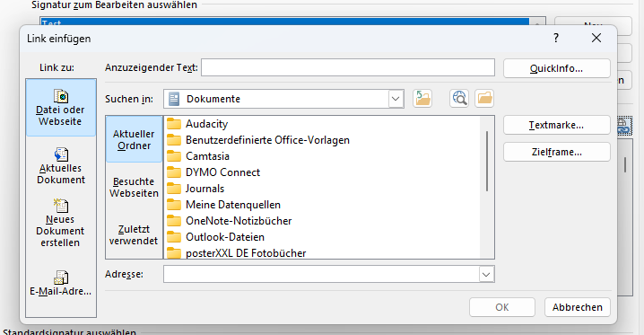
Task: Click into the Adresse input field
Action: coord(321,274)
